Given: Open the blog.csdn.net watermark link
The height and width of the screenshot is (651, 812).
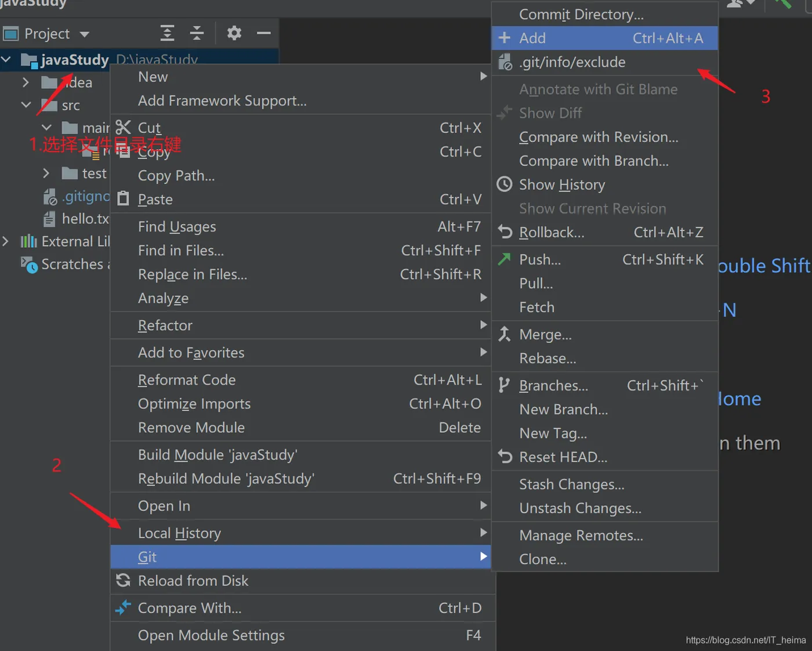Looking at the screenshot, I should tap(745, 640).
